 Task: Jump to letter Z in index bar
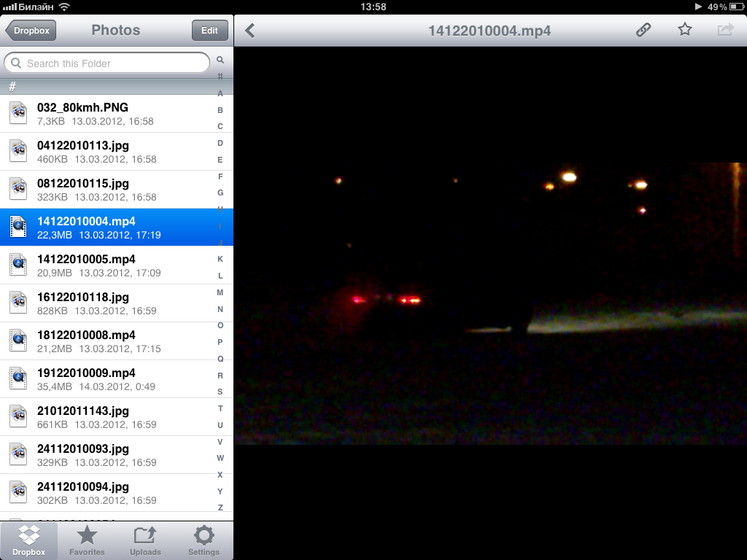[220, 507]
